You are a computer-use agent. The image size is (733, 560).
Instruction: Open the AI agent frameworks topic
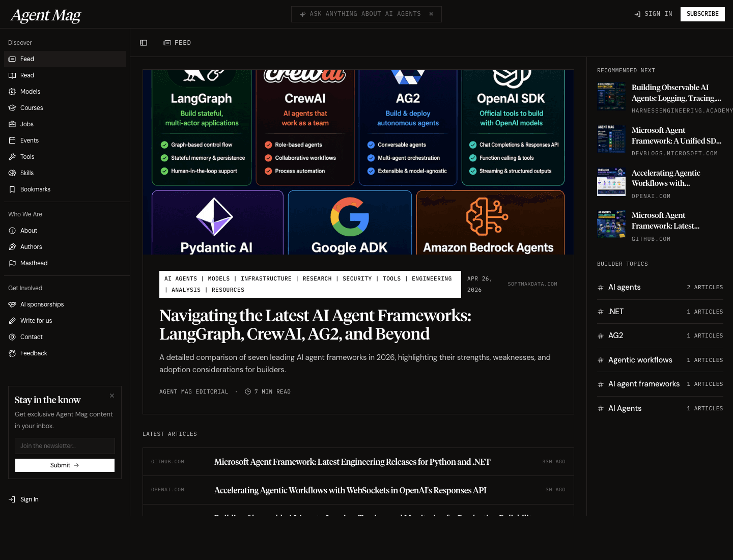(x=643, y=384)
